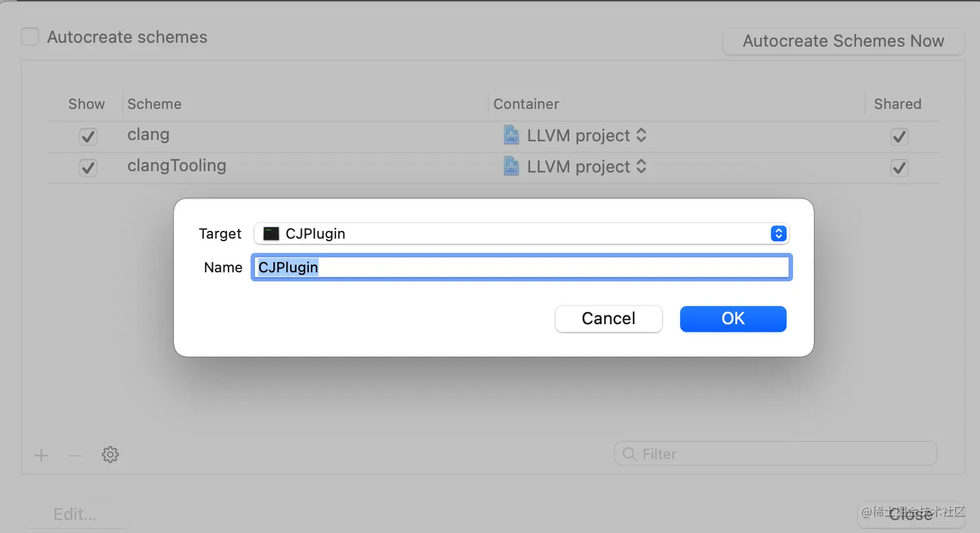Click the add scheme plus icon
980x533 pixels.
point(42,455)
